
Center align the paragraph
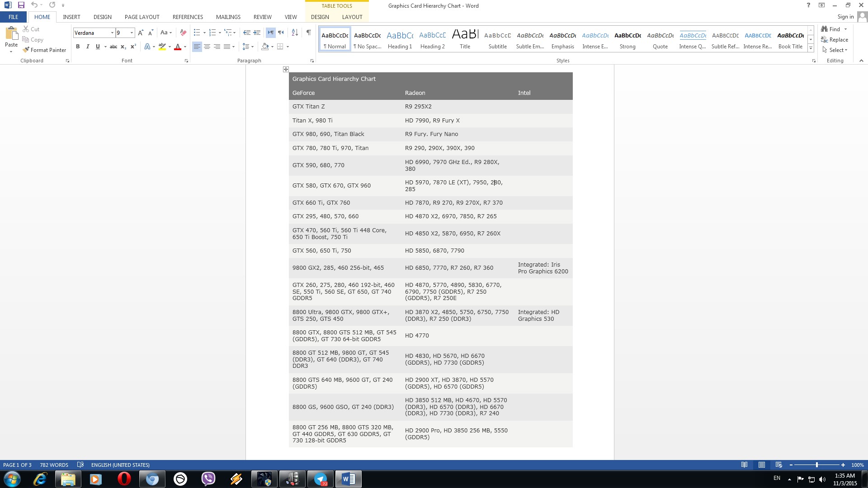(207, 47)
